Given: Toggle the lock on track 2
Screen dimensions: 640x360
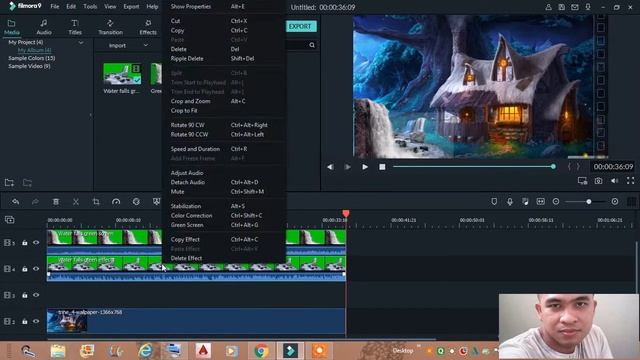Looking at the screenshot, I should (x=24, y=322).
